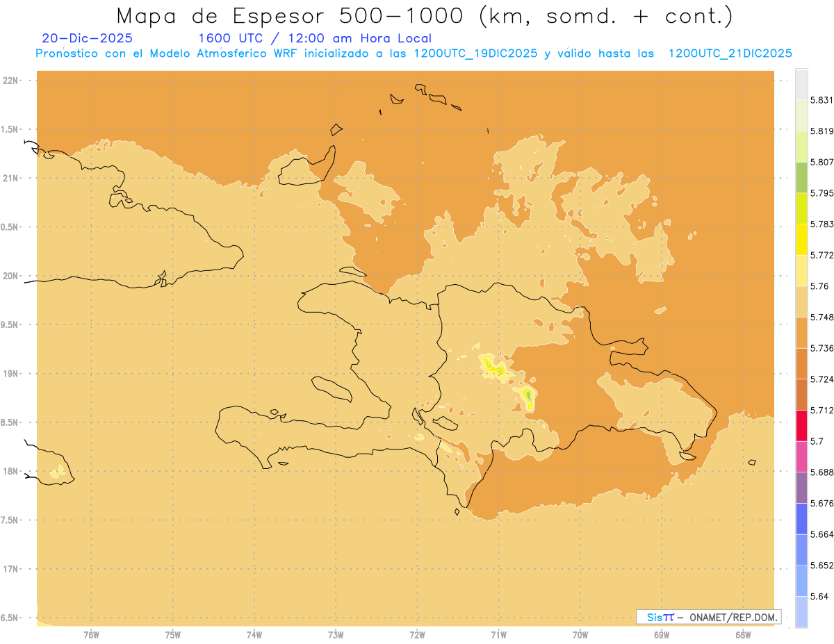Viewport: 834px width, 644px height.
Task: Select the yellow-green swatch between 5.783 and 5.795
Action: pos(801,208)
